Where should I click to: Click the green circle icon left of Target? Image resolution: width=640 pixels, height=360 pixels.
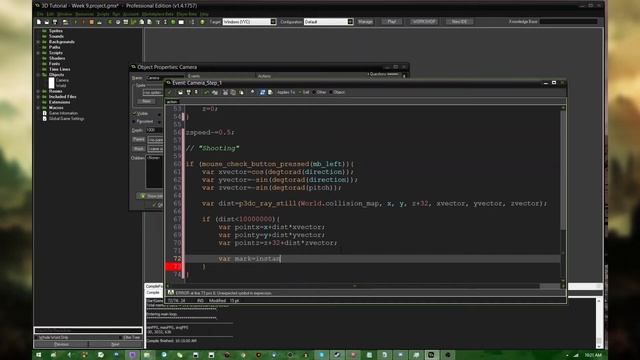pyautogui.click(x=202, y=22)
